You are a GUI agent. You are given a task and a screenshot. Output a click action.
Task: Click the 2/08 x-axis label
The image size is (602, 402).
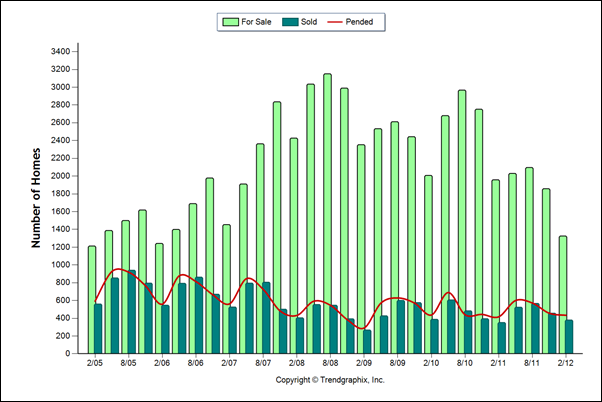click(x=297, y=363)
